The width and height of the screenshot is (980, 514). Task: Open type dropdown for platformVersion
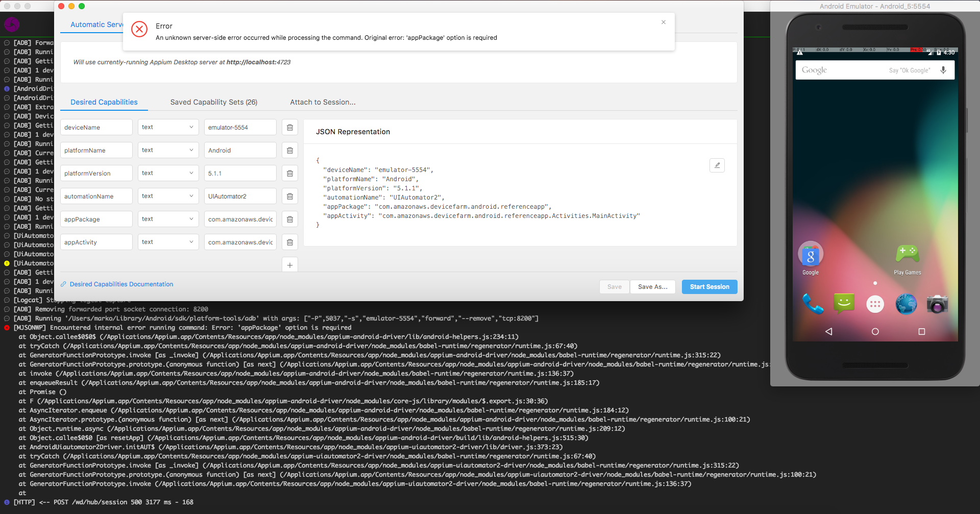[x=168, y=173]
